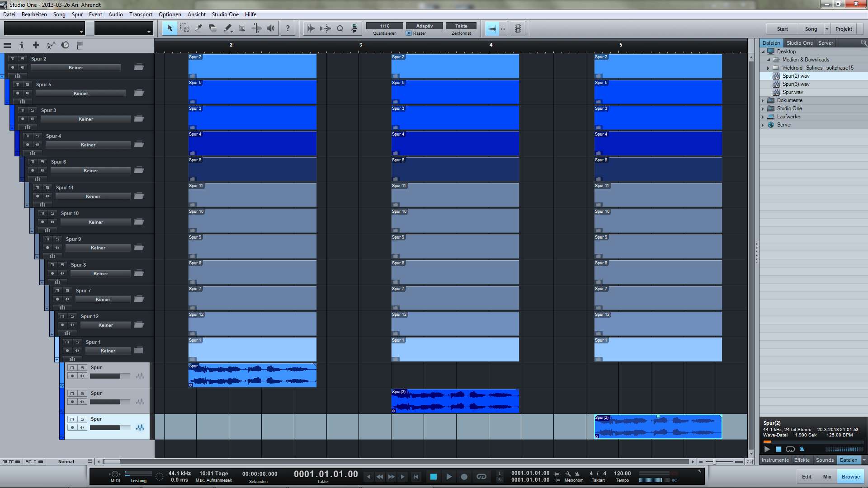
Task: Select the Listen speaker tool
Action: (x=271, y=28)
